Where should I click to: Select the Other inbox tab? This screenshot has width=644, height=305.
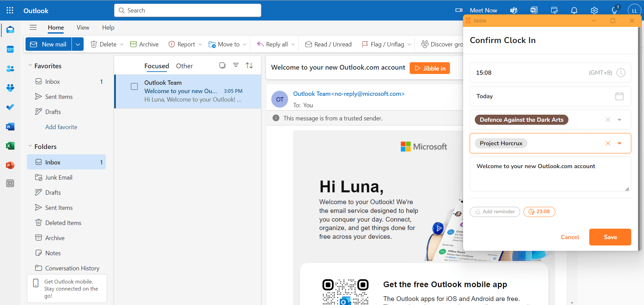coord(184,66)
